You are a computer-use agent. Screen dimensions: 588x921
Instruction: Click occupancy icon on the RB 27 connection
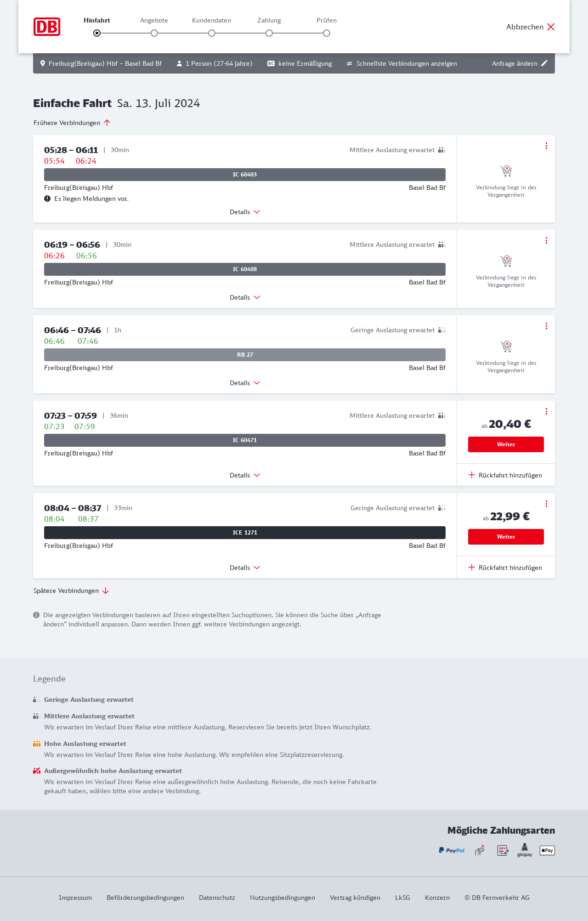(442, 330)
